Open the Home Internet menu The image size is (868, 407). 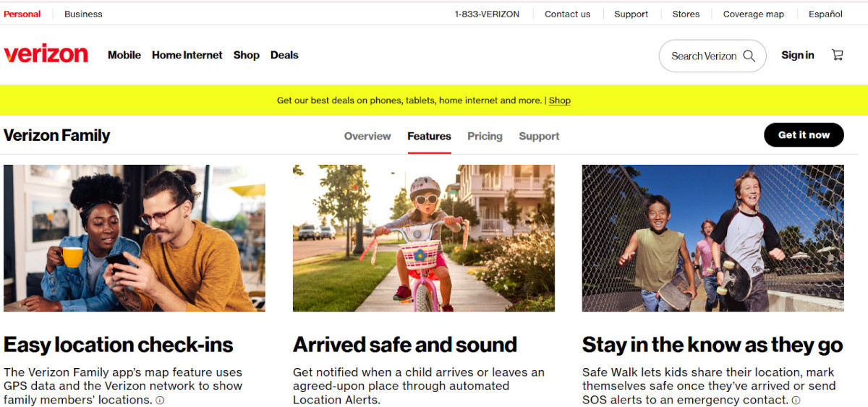click(187, 55)
